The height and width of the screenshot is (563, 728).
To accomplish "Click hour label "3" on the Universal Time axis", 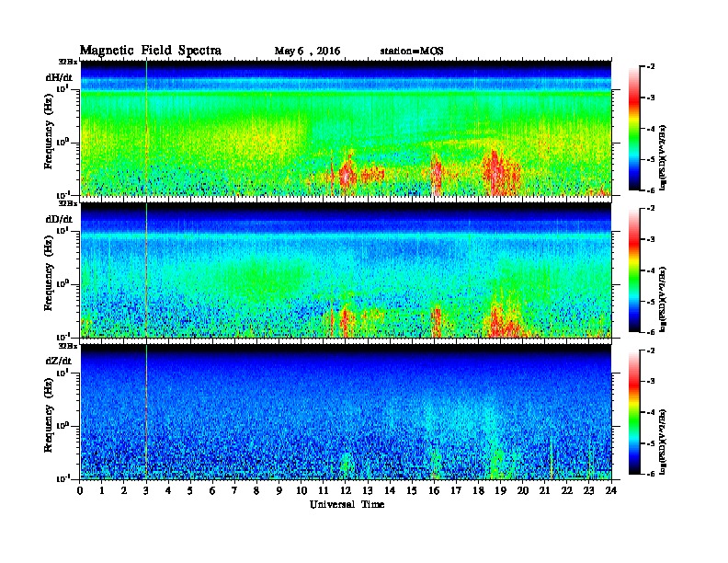I will point(146,490).
